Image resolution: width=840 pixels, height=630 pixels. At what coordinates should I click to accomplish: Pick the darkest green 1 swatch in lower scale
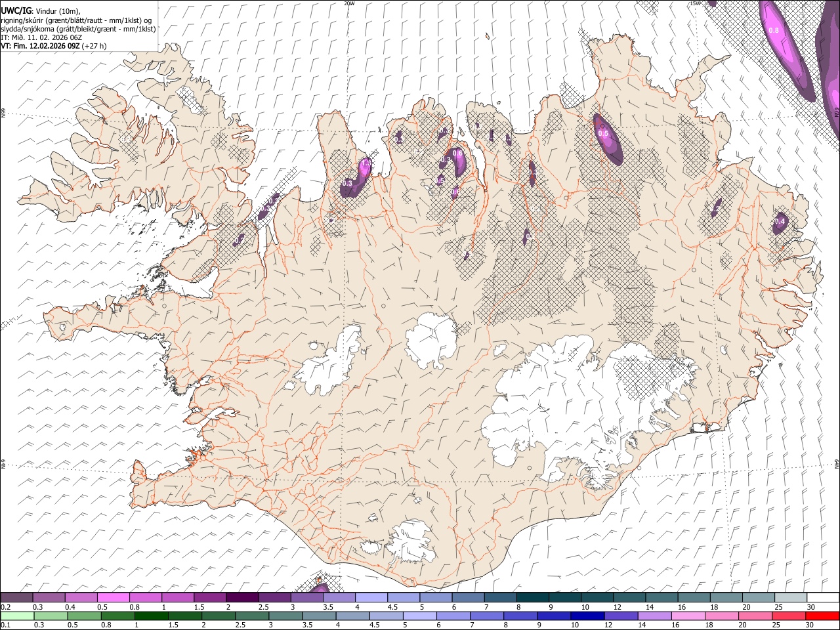(152, 616)
